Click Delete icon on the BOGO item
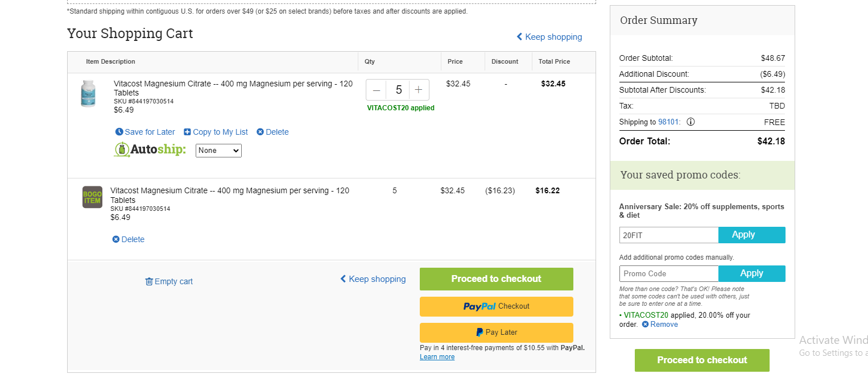 click(x=116, y=239)
